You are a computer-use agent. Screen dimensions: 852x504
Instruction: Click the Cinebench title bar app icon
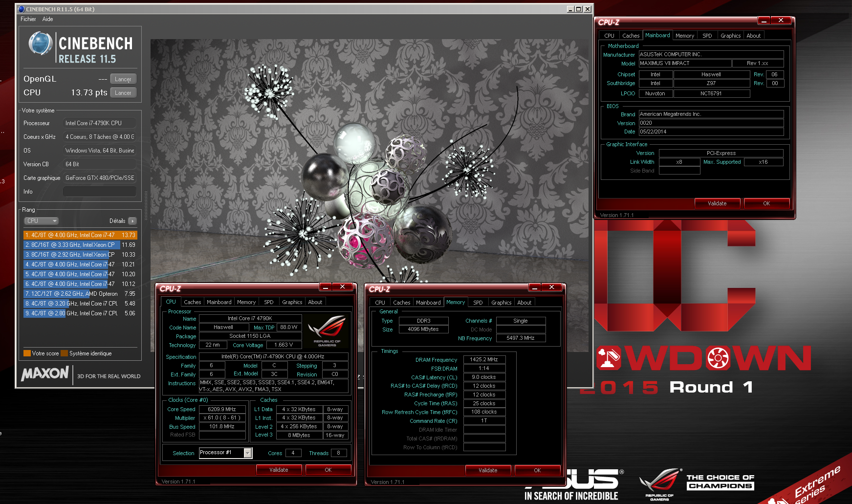point(21,9)
